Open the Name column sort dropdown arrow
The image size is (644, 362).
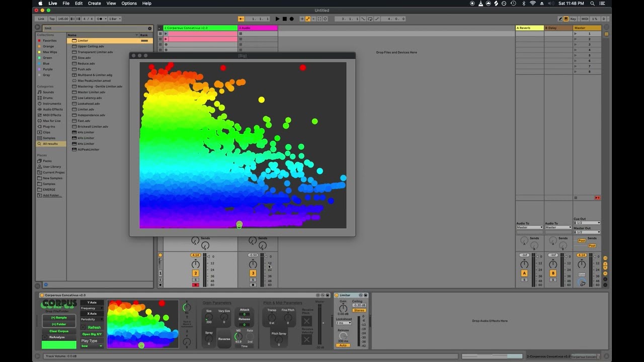point(136,35)
